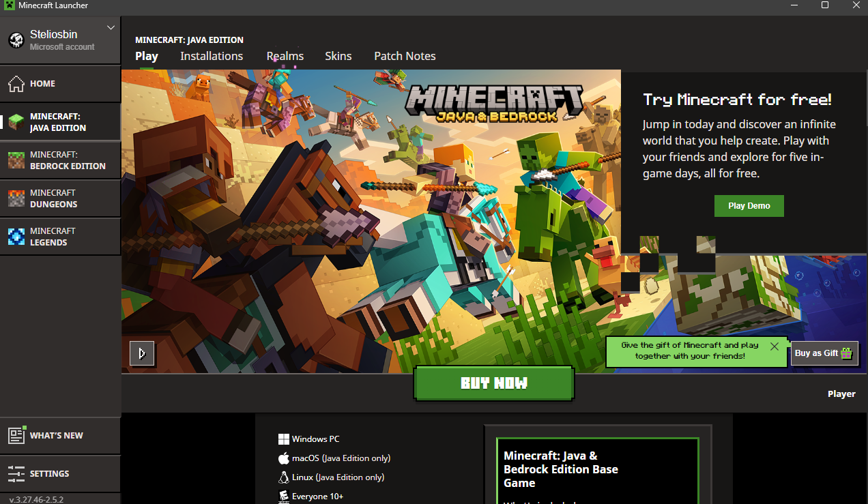Expand the Steliosbin account dropdown arrow
This screenshot has width=868, height=504.
pyautogui.click(x=111, y=28)
